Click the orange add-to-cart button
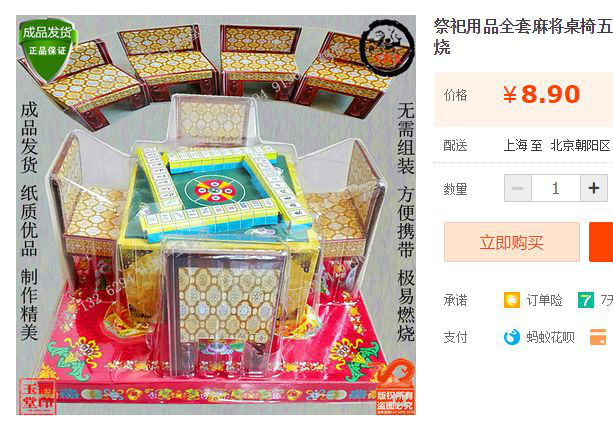The height and width of the screenshot is (425, 613). [x=601, y=242]
